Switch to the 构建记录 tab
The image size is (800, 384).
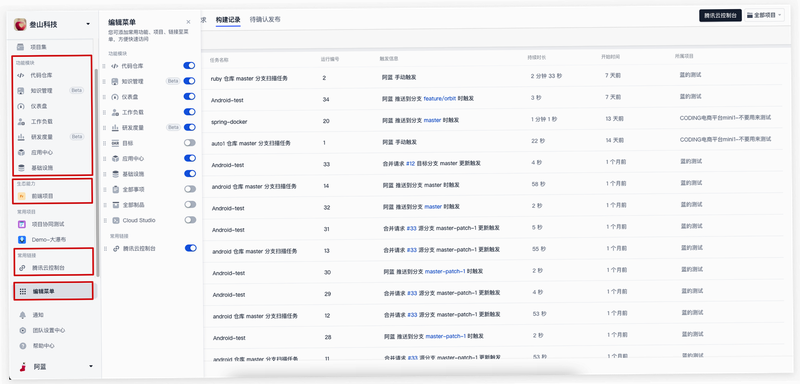pos(228,20)
